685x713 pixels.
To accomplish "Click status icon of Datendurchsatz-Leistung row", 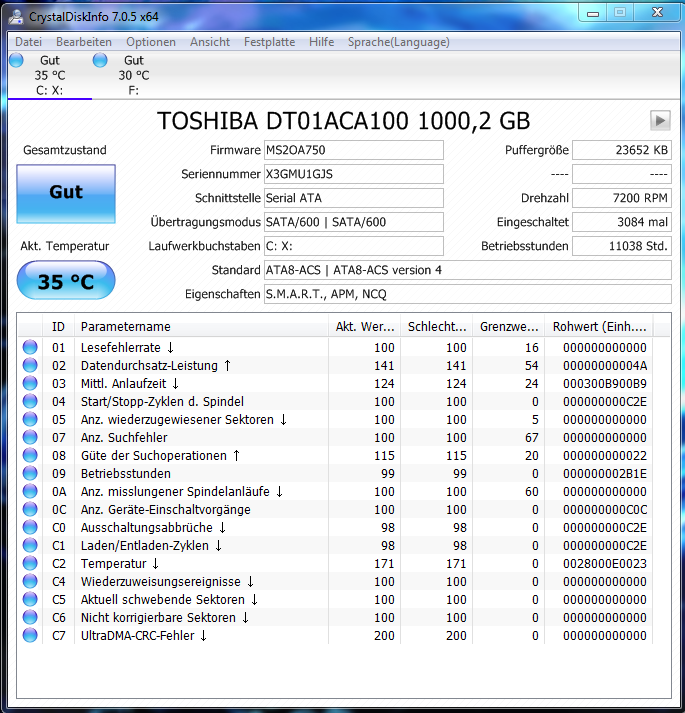I will click(30, 366).
